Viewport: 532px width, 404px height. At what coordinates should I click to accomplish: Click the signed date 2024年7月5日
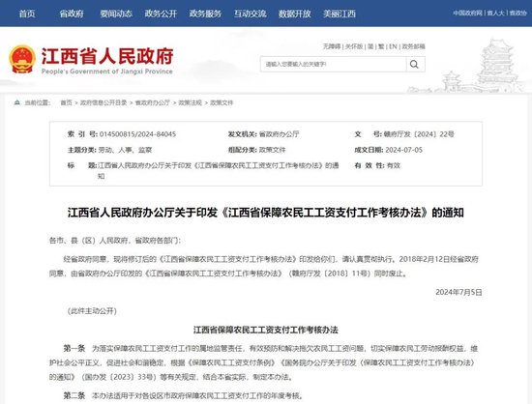[x=458, y=292]
